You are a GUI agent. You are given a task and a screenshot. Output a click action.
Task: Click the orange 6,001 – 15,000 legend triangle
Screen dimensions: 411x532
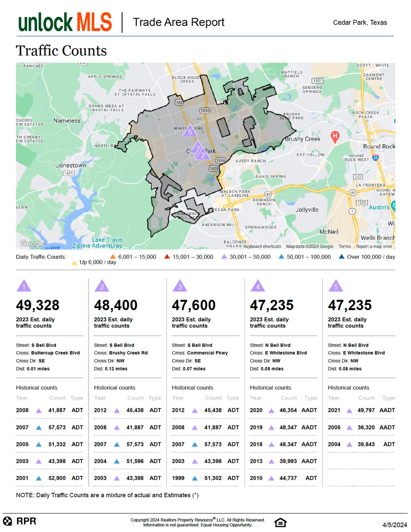(113, 256)
